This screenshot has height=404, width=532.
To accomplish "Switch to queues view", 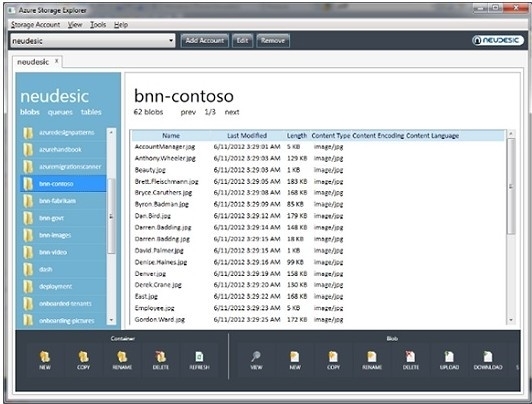I will point(60,112).
